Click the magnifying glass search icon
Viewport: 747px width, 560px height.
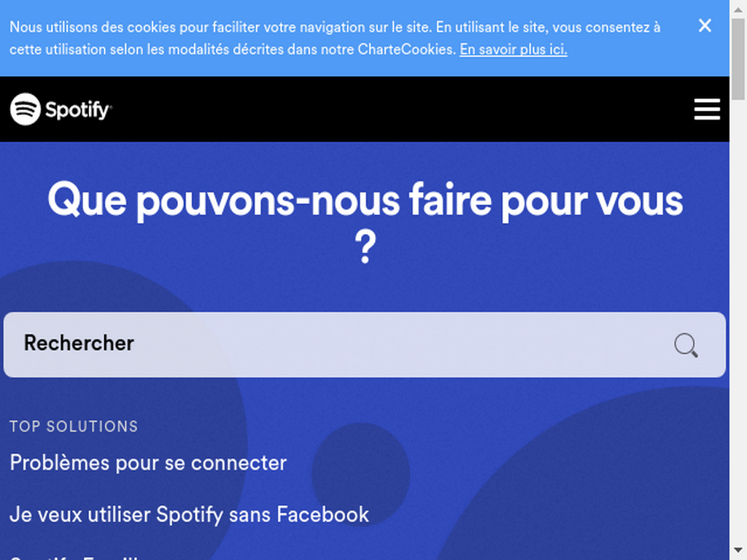click(x=686, y=345)
